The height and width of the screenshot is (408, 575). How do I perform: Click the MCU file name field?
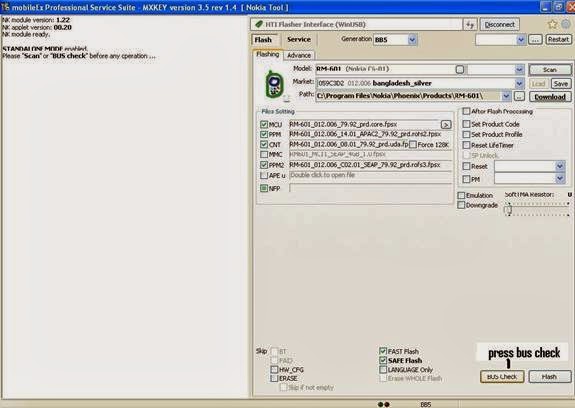pos(365,125)
